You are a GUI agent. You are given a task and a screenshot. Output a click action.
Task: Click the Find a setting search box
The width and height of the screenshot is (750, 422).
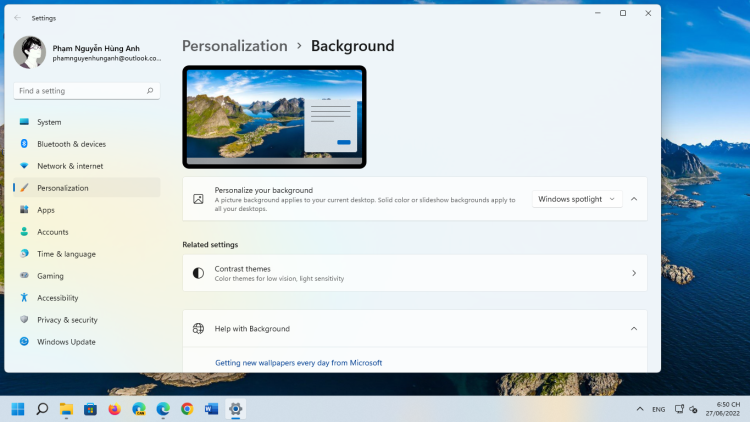(87, 90)
